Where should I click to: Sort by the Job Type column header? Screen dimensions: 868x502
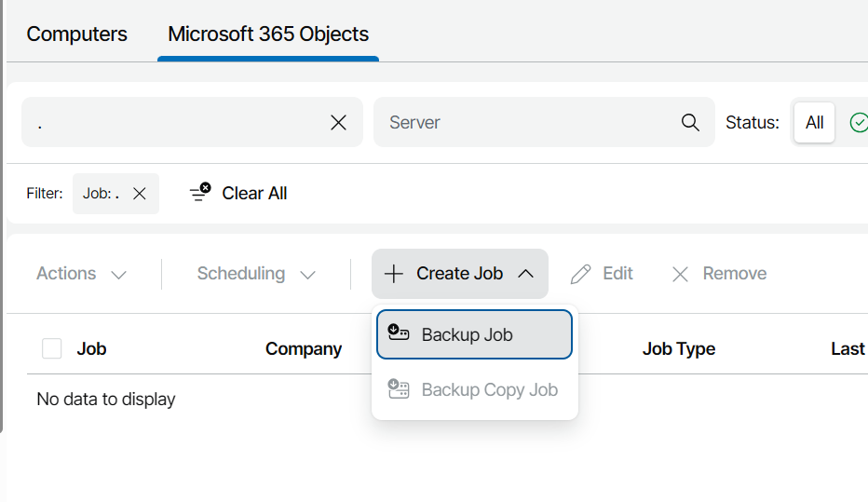click(679, 348)
